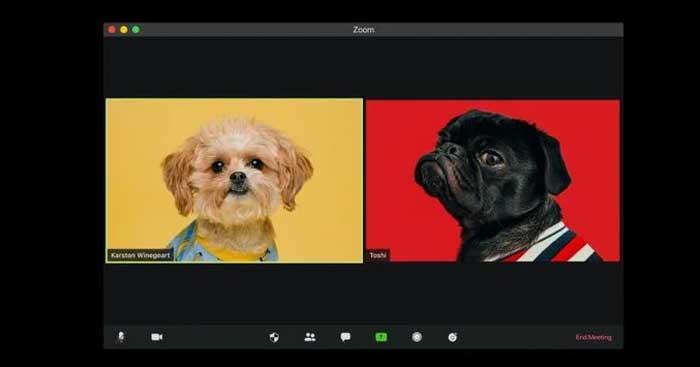The height and width of the screenshot is (367, 700).
Task: Enter full screen with the green window button
Action: [136, 29]
